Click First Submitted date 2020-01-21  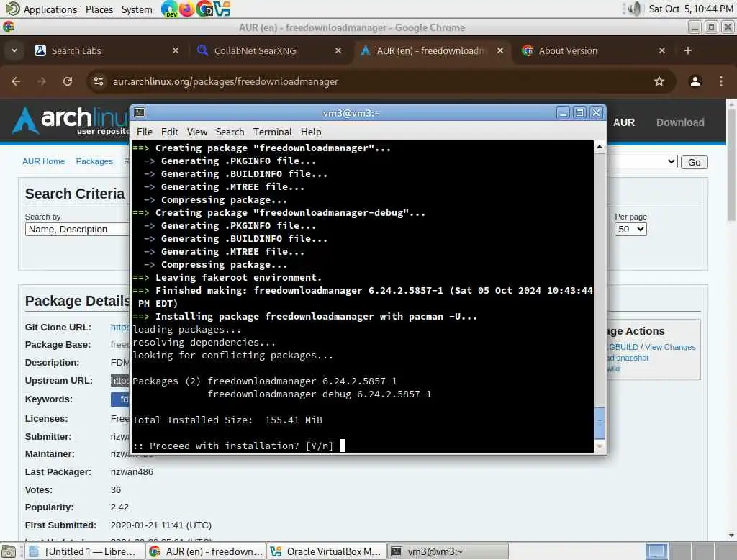pos(160,525)
